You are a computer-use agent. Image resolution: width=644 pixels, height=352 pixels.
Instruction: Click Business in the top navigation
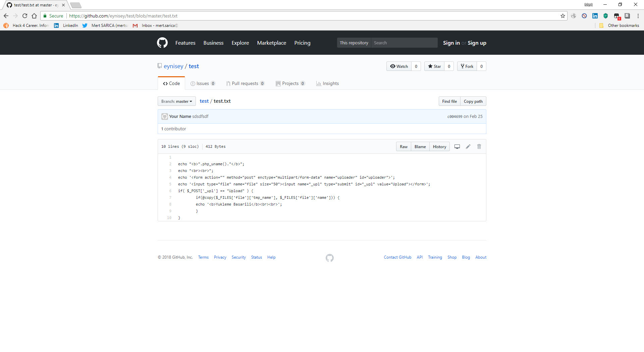click(213, 43)
